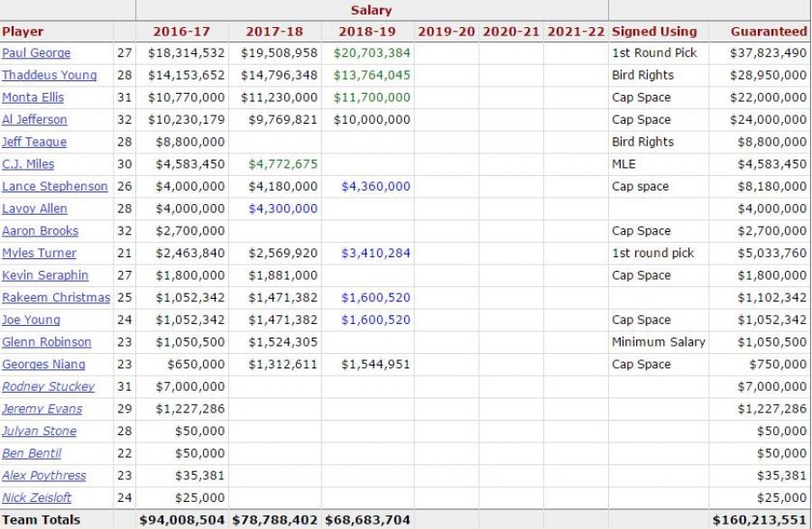Open Nick Zeisloft player link
The width and height of the screenshot is (812, 529).
point(37,498)
